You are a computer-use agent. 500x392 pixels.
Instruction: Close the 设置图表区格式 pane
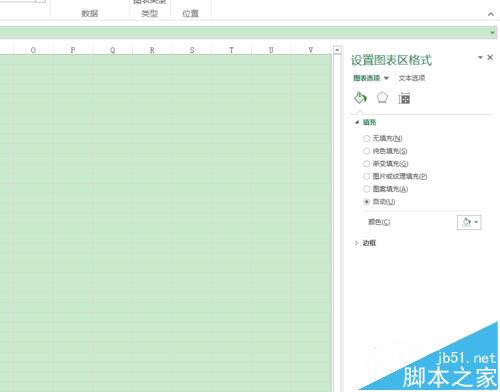[490, 57]
